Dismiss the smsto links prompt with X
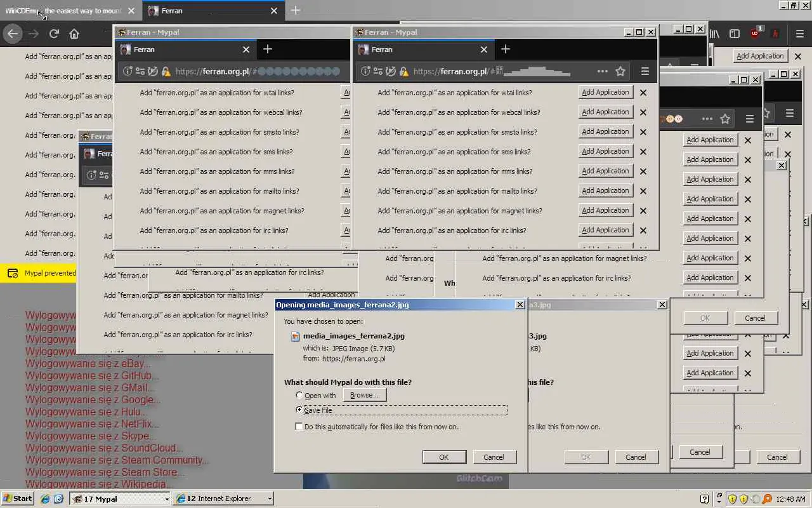This screenshot has width=812, height=508. tap(643, 132)
